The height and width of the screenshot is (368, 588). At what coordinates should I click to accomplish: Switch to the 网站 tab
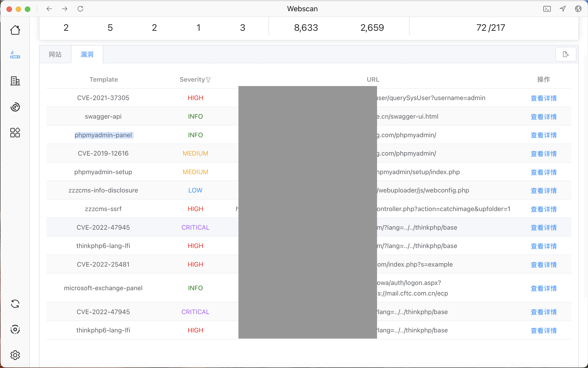click(x=55, y=54)
